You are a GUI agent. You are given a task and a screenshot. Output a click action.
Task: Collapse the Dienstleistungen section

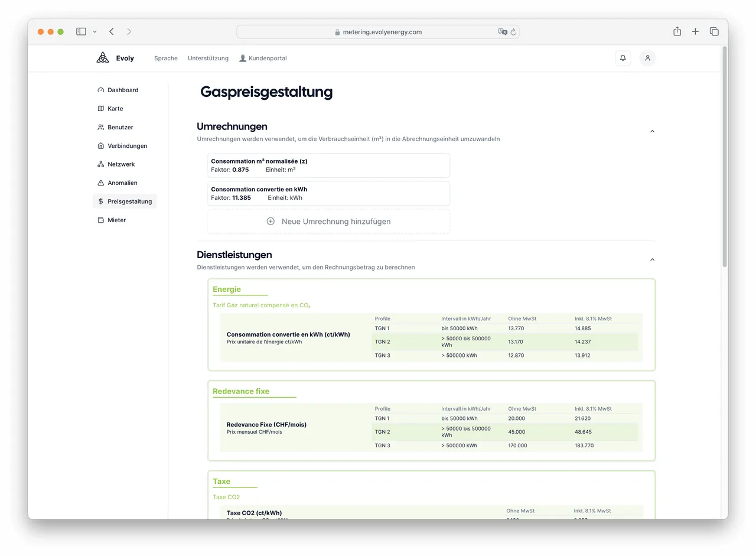[652, 259]
